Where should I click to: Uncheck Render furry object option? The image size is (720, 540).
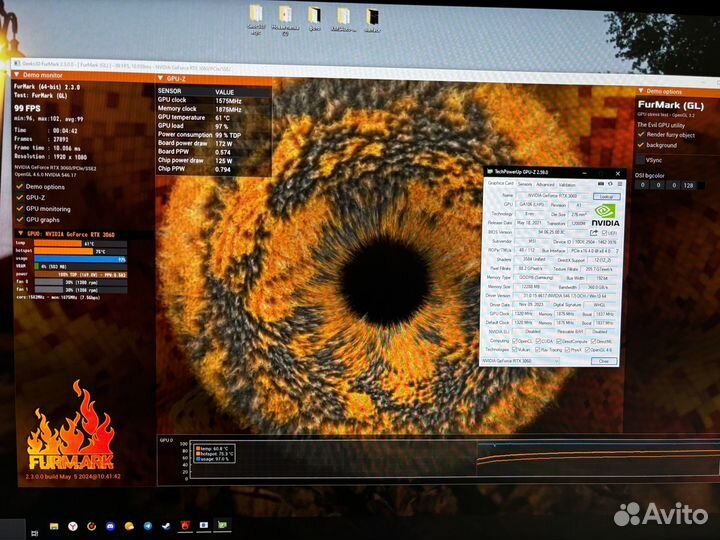click(641, 135)
